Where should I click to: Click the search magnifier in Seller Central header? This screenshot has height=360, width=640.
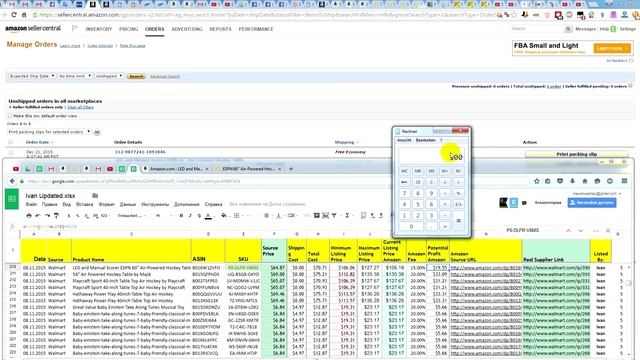[568, 29]
